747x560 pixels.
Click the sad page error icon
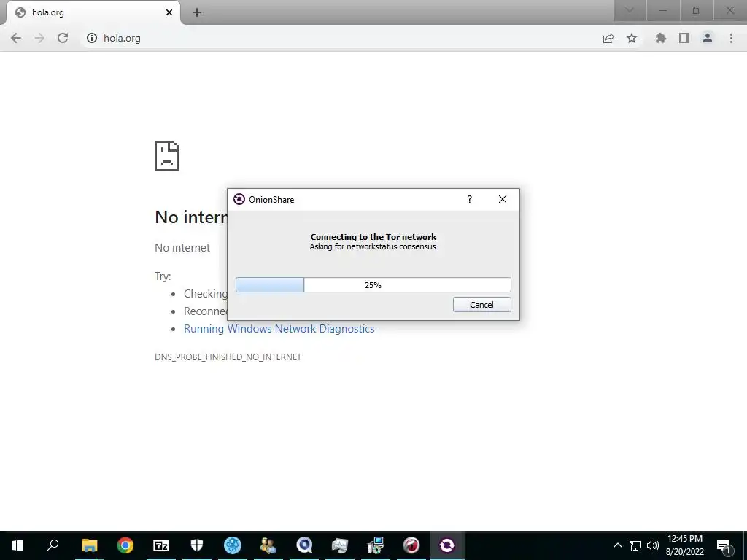click(x=167, y=156)
